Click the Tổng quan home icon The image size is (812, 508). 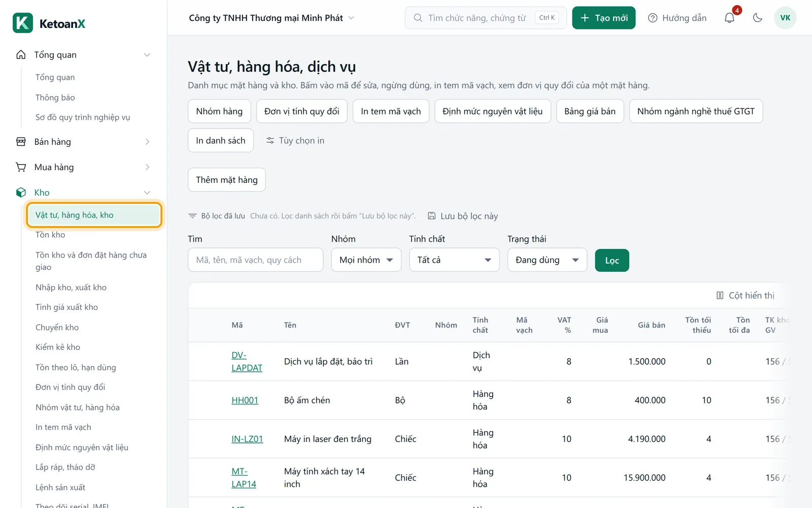click(x=21, y=54)
